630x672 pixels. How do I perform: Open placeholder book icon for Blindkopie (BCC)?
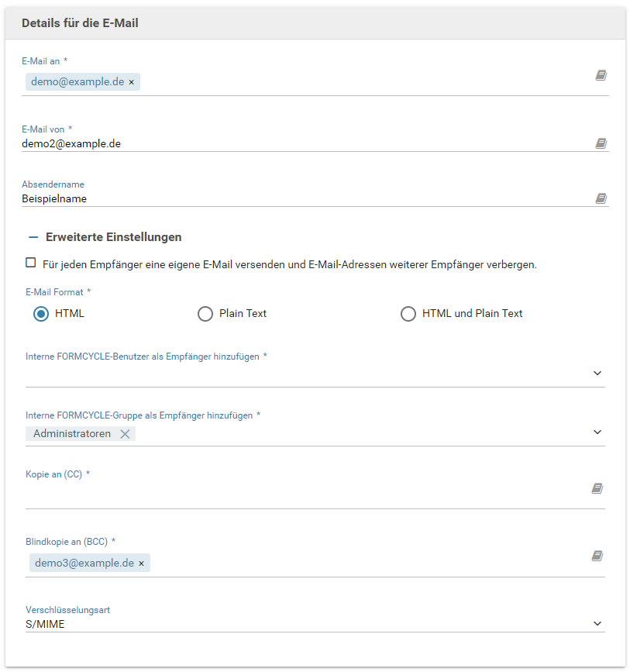pos(597,556)
